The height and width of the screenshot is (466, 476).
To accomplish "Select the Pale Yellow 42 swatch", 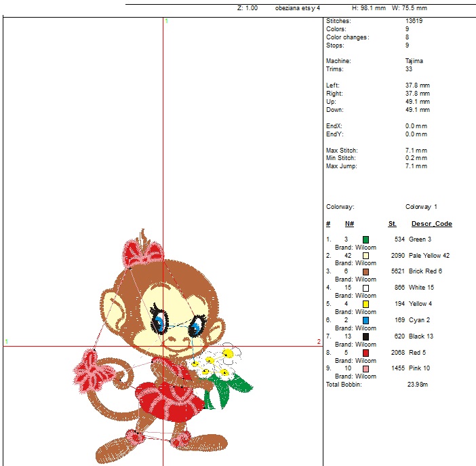I will (365, 256).
